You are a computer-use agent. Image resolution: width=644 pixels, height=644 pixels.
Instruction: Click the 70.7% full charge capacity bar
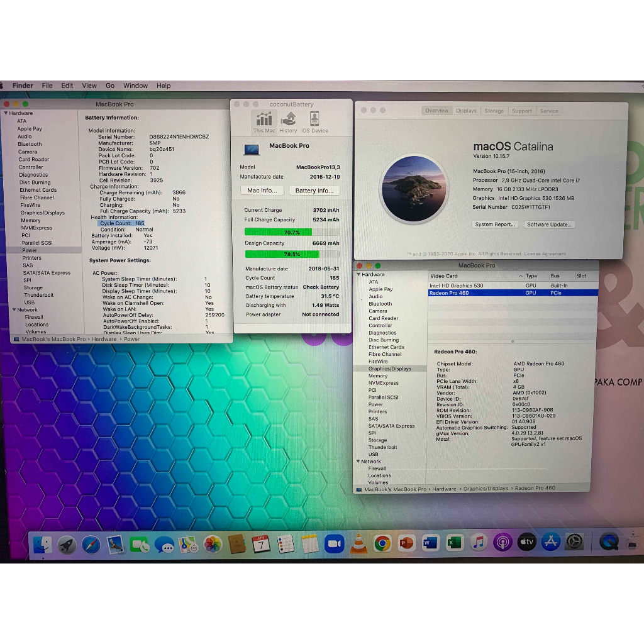click(x=291, y=232)
